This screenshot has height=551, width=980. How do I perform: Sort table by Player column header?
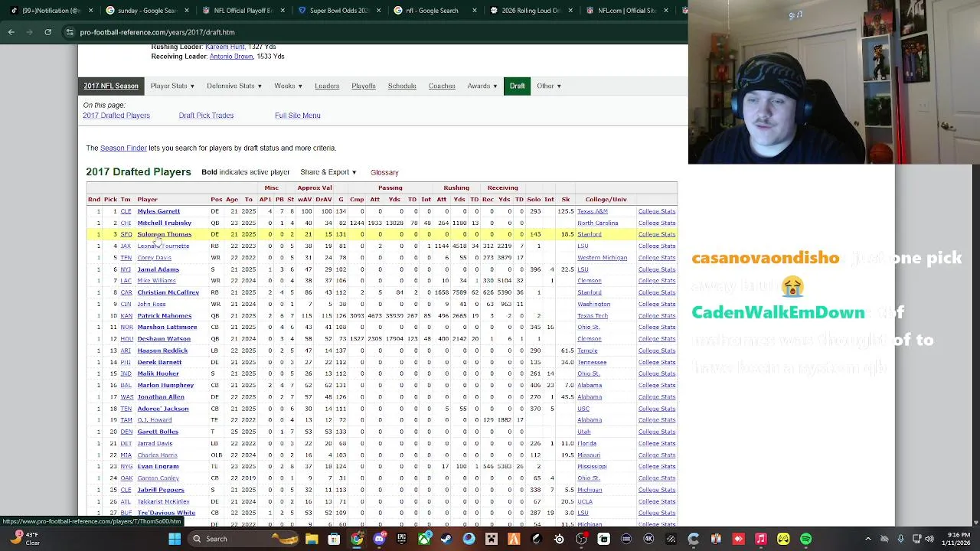147,199
